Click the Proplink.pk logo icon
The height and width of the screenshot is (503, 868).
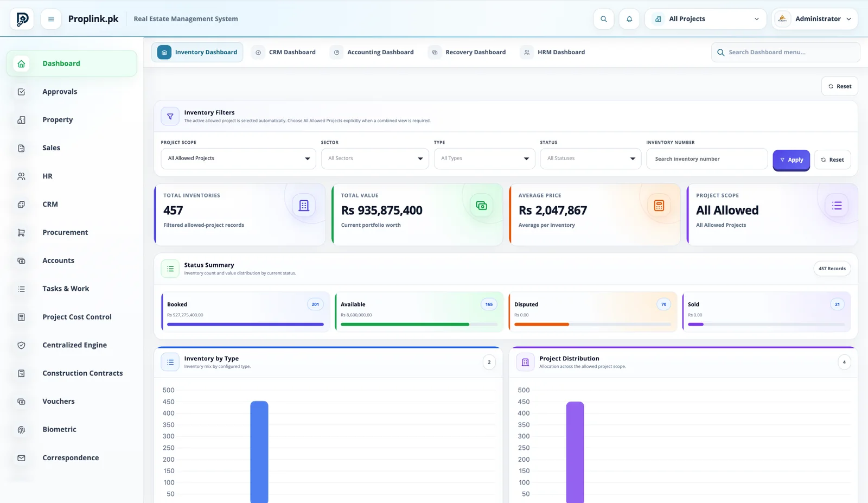[x=22, y=19]
